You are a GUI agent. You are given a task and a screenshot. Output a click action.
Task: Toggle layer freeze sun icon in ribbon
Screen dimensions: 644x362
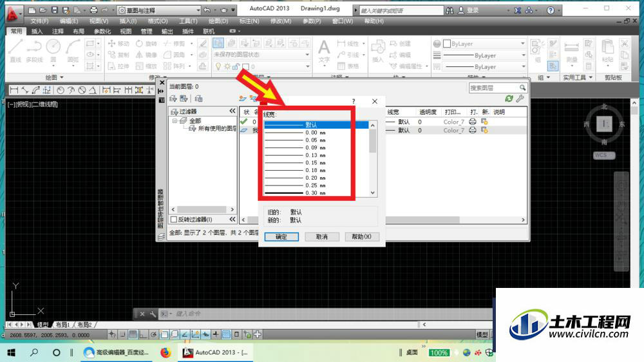click(227, 66)
